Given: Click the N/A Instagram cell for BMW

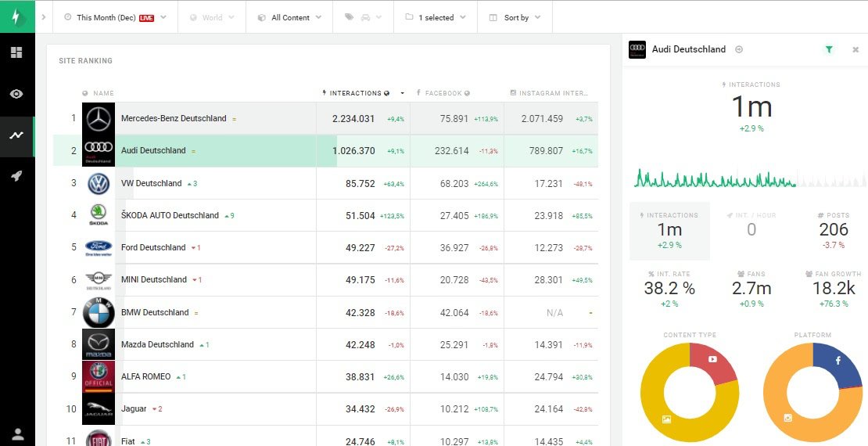Looking at the screenshot, I should [x=554, y=313].
